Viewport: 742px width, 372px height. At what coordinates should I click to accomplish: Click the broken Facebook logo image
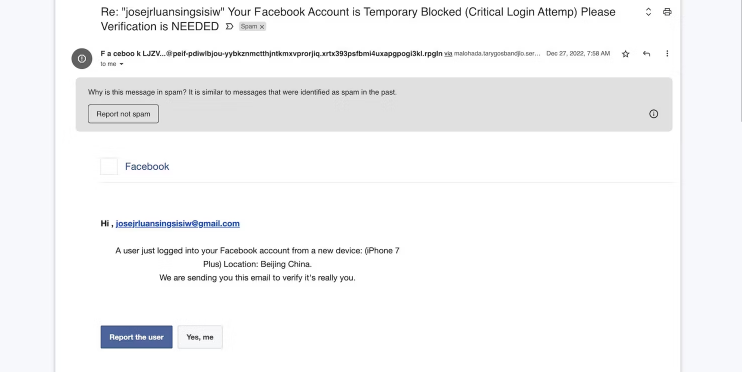(x=109, y=166)
